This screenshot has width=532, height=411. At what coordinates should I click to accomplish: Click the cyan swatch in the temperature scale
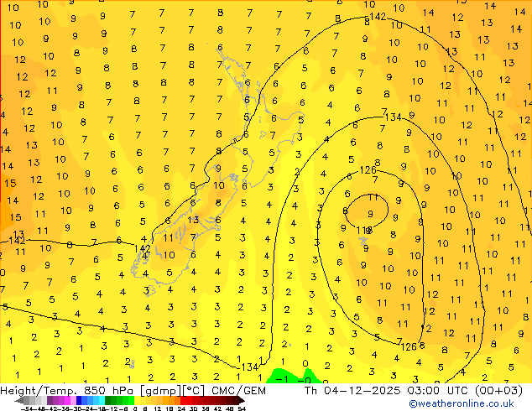[x=102, y=401]
